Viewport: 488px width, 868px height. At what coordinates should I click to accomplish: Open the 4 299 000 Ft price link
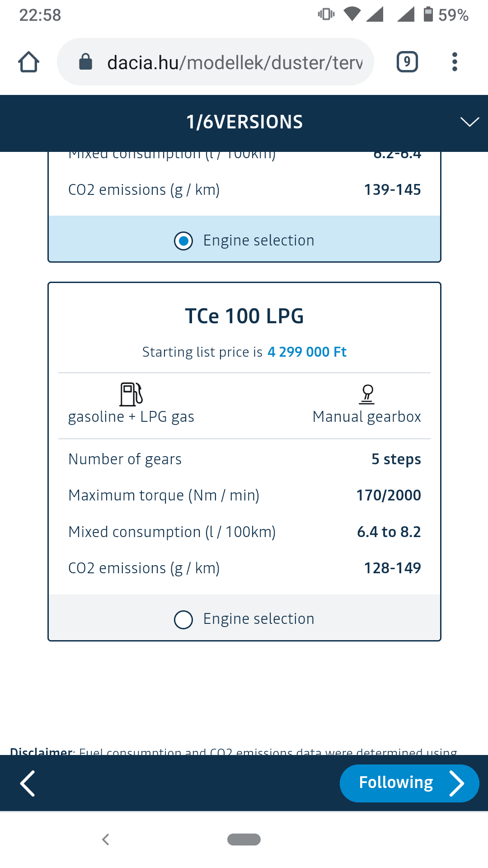307,352
